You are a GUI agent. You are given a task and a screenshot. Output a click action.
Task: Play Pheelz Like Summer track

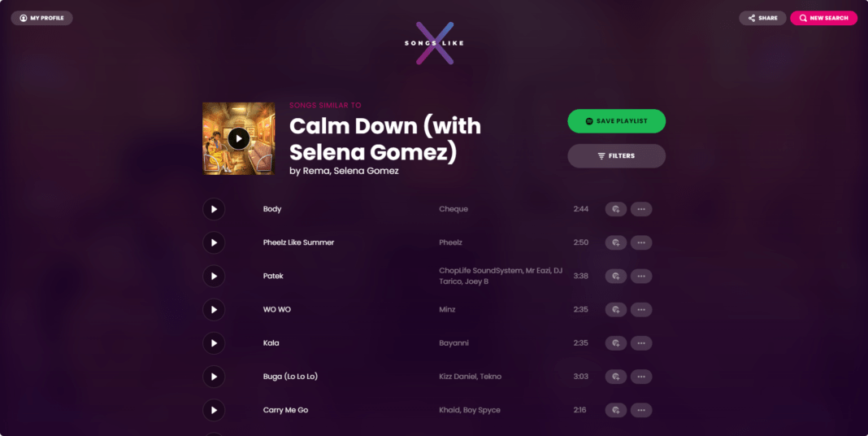click(x=214, y=242)
